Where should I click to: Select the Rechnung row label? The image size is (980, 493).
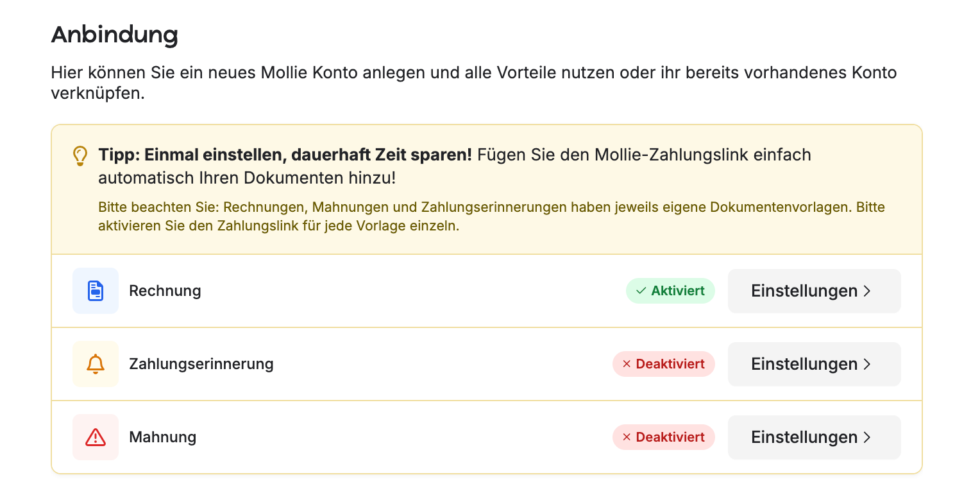pyautogui.click(x=165, y=291)
